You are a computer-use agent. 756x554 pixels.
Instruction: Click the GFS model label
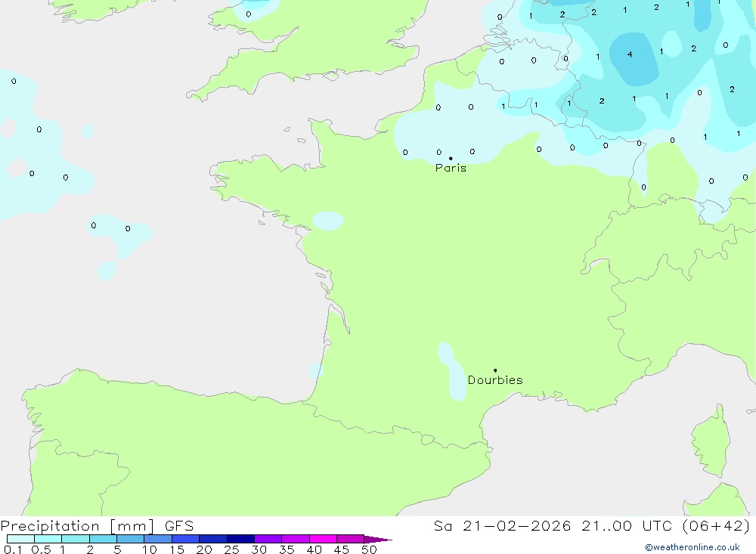179,526
